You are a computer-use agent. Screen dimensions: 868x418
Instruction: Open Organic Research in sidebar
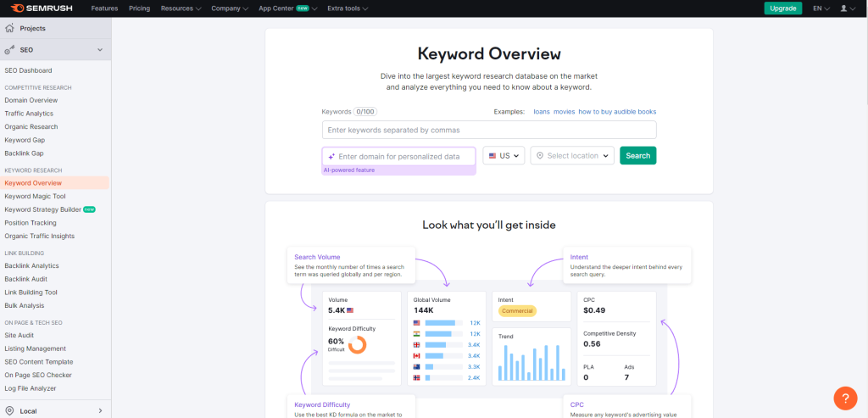pyautogui.click(x=31, y=127)
